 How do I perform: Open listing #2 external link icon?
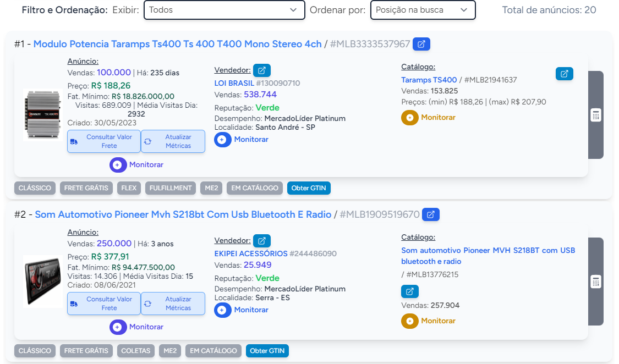point(431,214)
